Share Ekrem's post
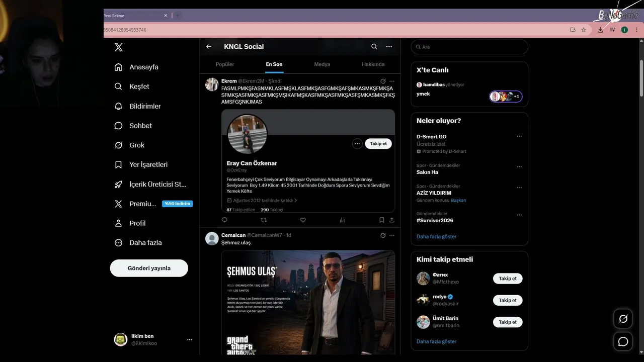This screenshot has height=362, width=644. click(x=392, y=220)
